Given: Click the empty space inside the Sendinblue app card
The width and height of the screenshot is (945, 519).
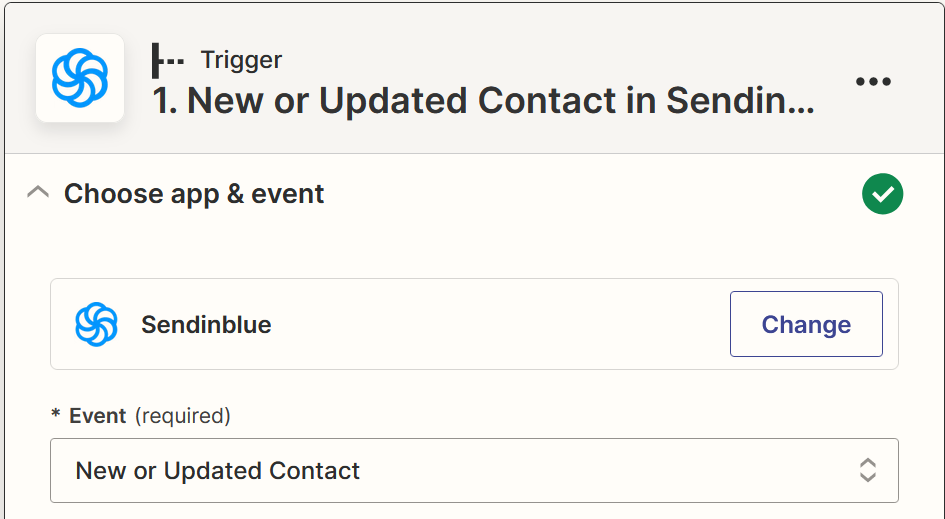Looking at the screenshot, I should [500, 324].
